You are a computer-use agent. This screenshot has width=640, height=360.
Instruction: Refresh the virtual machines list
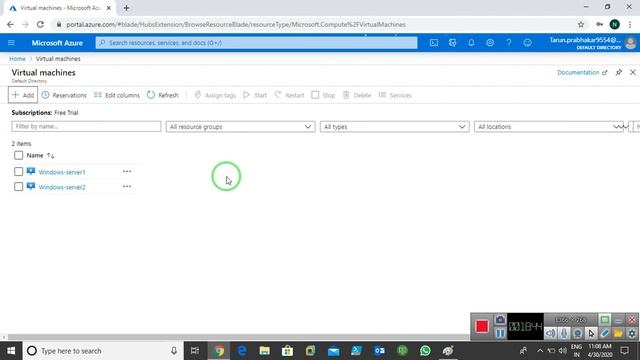(x=163, y=95)
